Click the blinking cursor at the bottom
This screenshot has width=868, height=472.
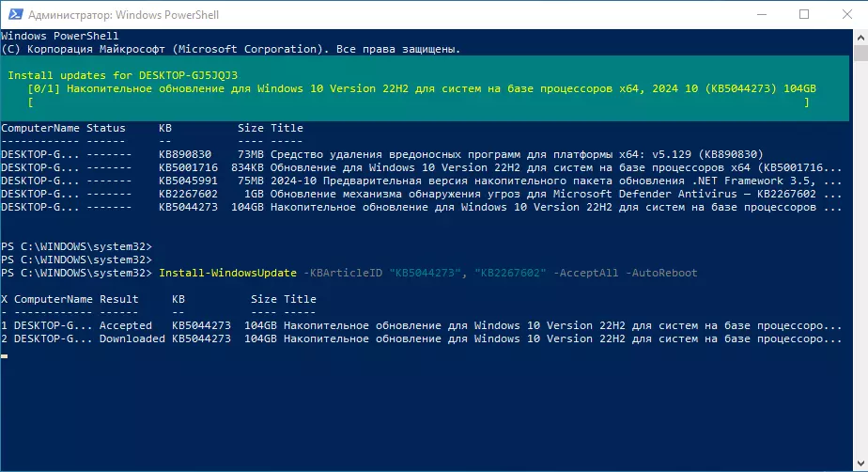point(5,356)
